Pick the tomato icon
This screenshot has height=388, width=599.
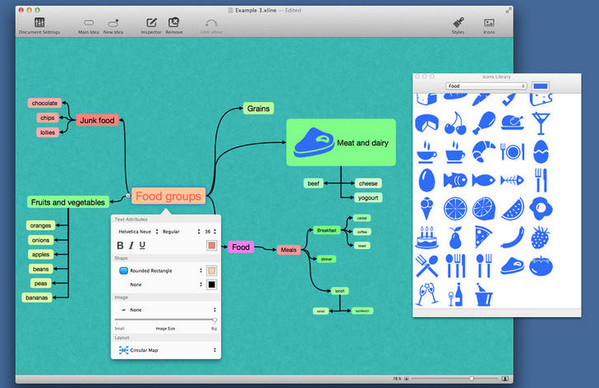pos(541,266)
